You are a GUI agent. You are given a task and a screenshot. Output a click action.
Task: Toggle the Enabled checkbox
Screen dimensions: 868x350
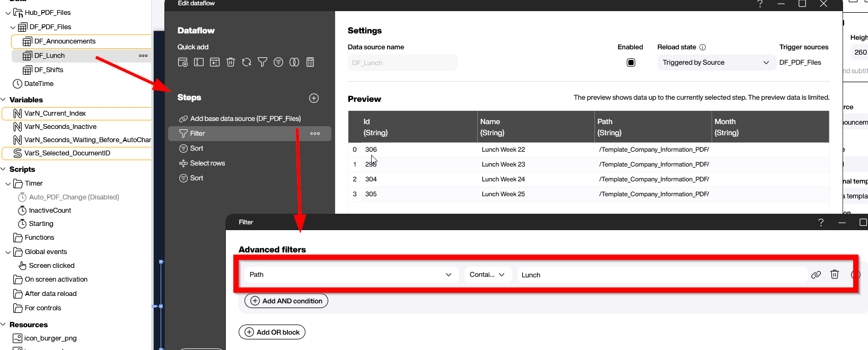[x=630, y=63]
